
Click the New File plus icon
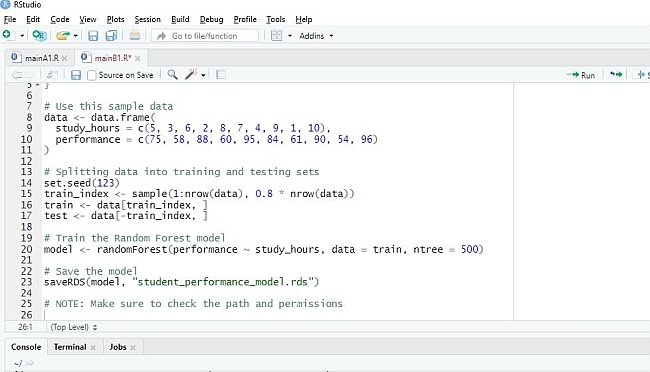click(x=7, y=35)
